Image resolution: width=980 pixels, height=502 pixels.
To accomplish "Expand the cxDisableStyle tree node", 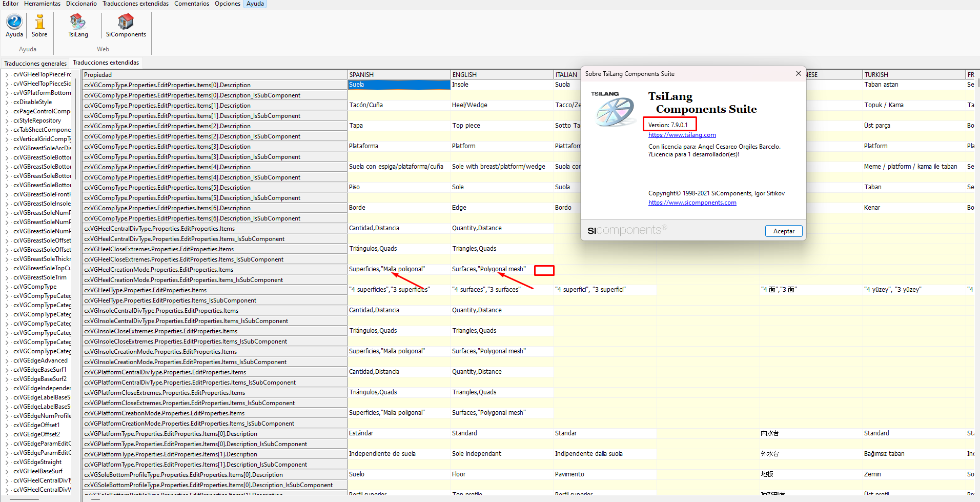I will click(x=7, y=103).
